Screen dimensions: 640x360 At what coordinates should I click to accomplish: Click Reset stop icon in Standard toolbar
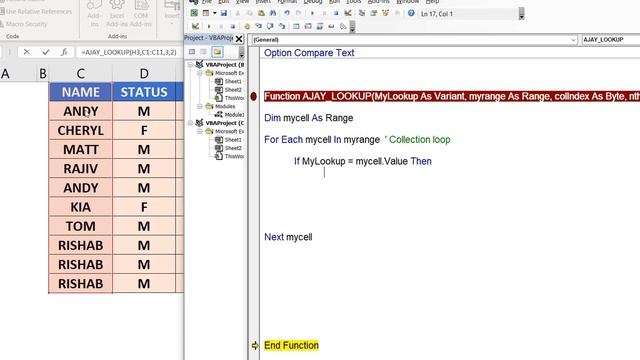(336, 13)
